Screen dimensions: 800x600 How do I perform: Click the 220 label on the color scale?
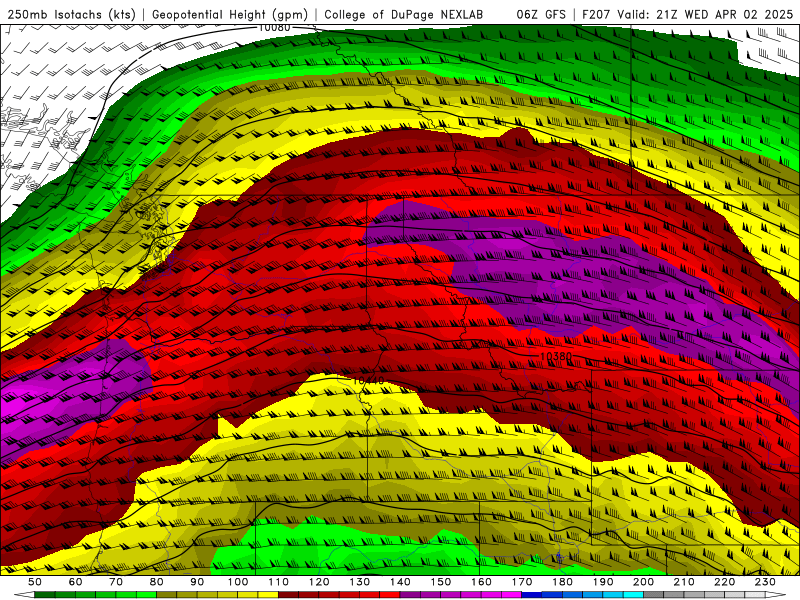point(724,582)
